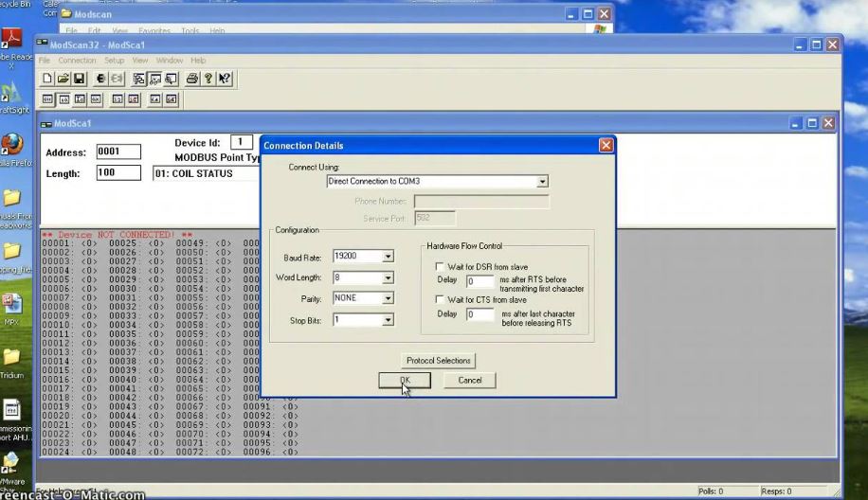The height and width of the screenshot is (500, 868).
Task: Click the Show Traffic toolbar icon
Action: [171, 79]
